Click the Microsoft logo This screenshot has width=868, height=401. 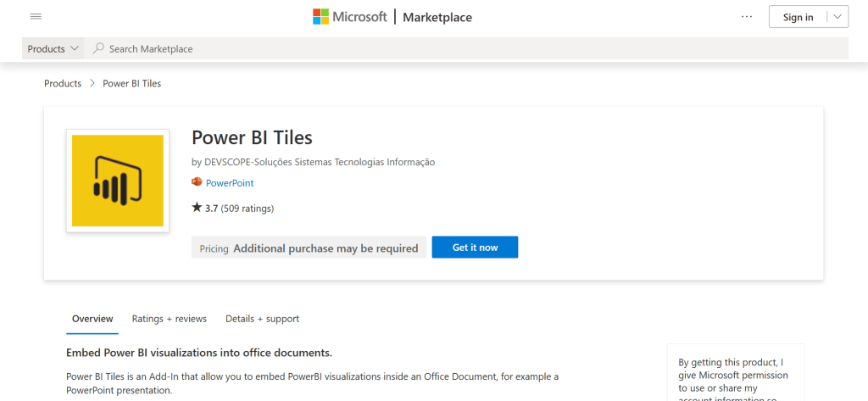tap(350, 17)
